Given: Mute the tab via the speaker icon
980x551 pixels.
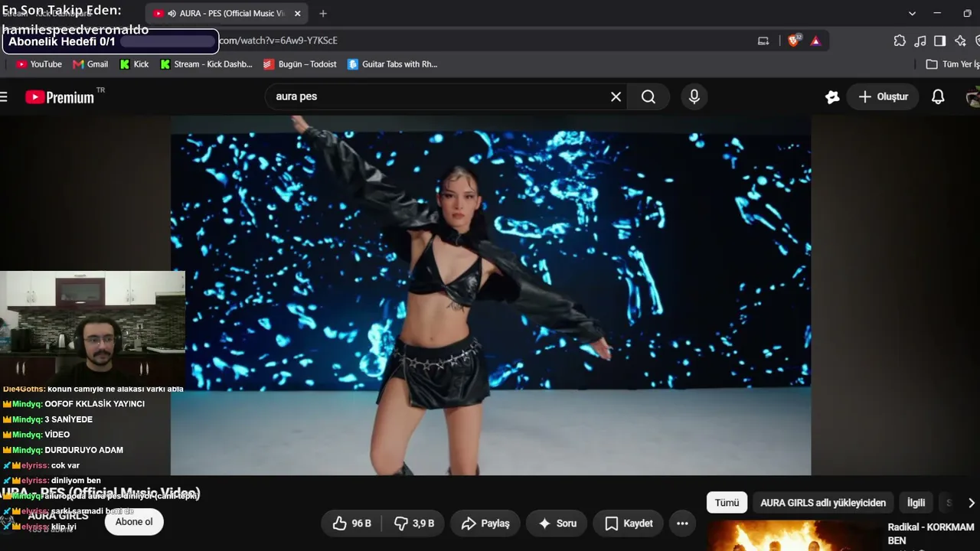Looking at the screenshot, I should (x=171, y=14).
